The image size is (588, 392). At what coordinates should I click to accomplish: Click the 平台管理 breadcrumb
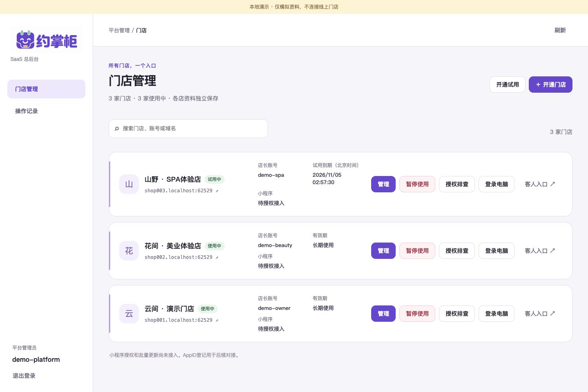pos(119,30)
